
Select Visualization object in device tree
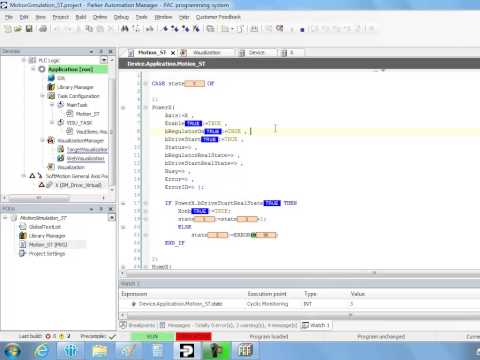pos(71,167)
